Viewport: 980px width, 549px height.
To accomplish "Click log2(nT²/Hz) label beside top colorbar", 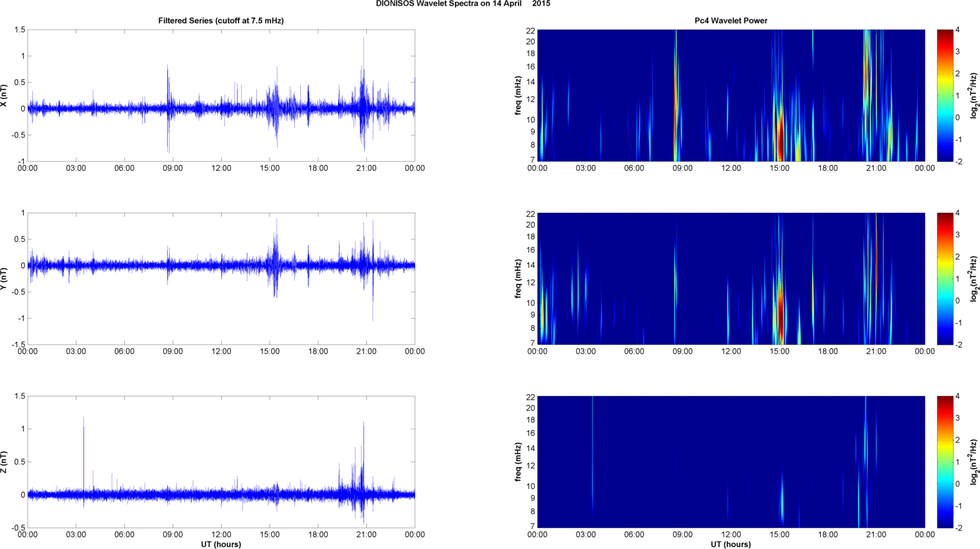I will [974, 95].
